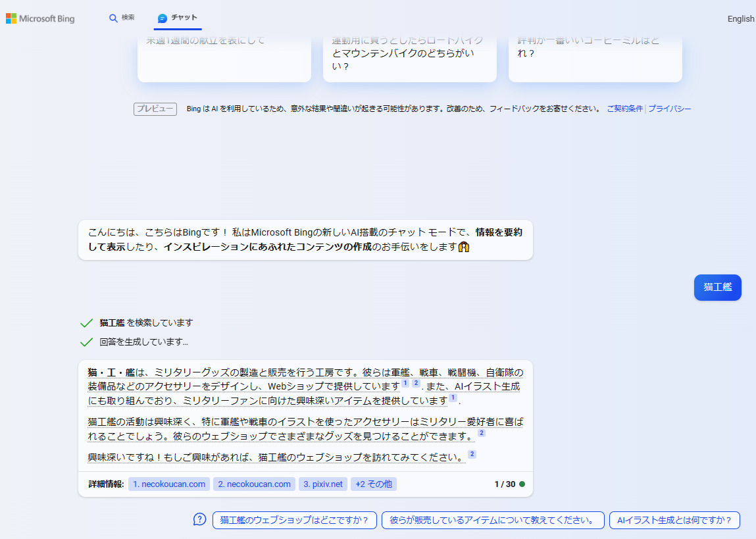Image resolution: width=756 pixels, height=539 pixels.
Task: Select the coffee mill suggestion card
Action: click(x=595, y=59)
